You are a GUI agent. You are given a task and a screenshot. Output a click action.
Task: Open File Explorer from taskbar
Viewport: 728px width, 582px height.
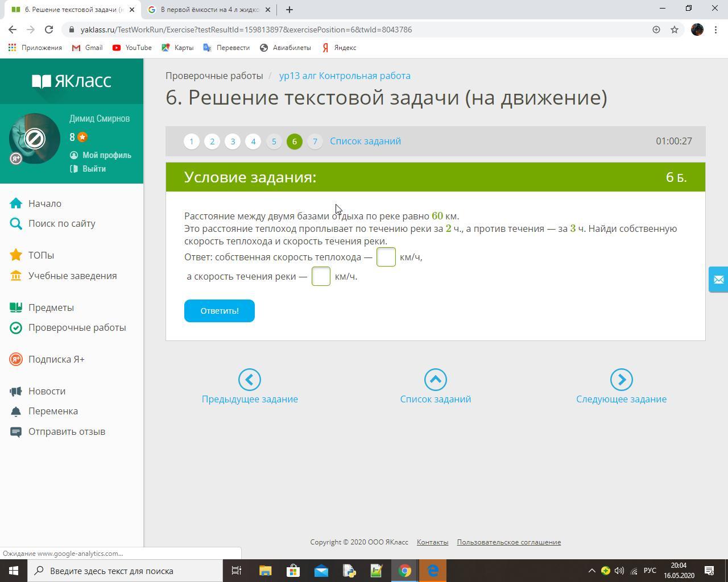[266, 571]
